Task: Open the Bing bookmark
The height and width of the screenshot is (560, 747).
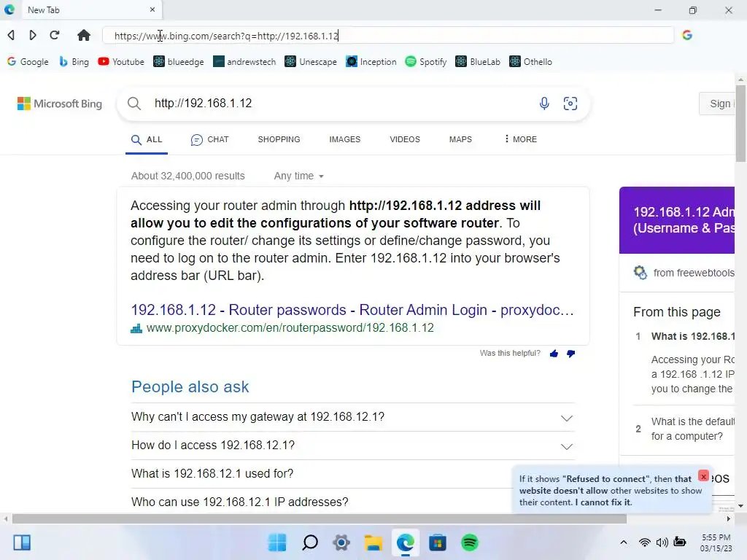Action: coord(74,62)
